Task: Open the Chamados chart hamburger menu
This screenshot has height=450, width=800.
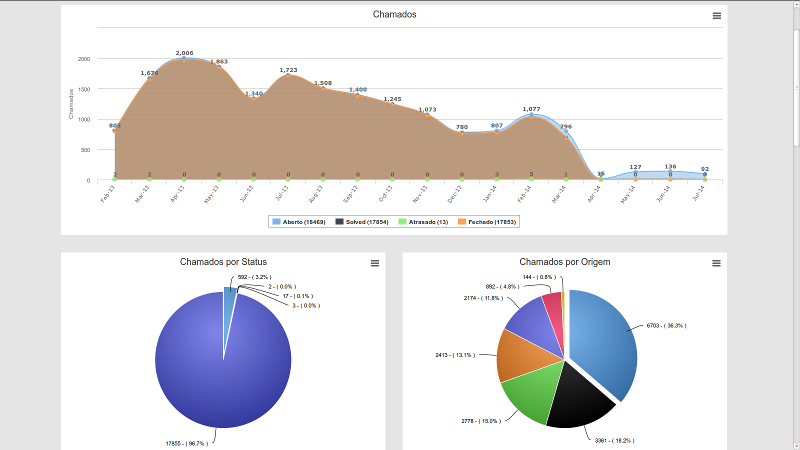Action: [x=716, y=16]
